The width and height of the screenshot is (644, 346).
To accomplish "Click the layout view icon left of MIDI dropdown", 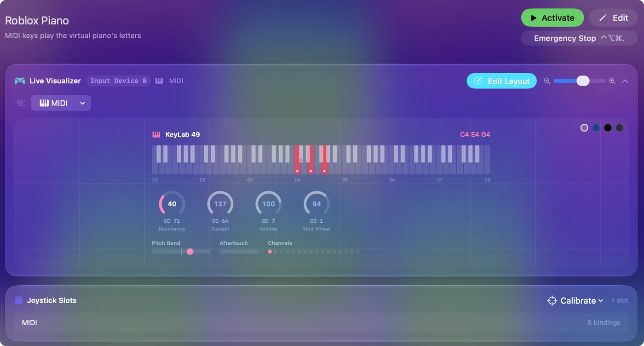I will click(x=22, y=103).
